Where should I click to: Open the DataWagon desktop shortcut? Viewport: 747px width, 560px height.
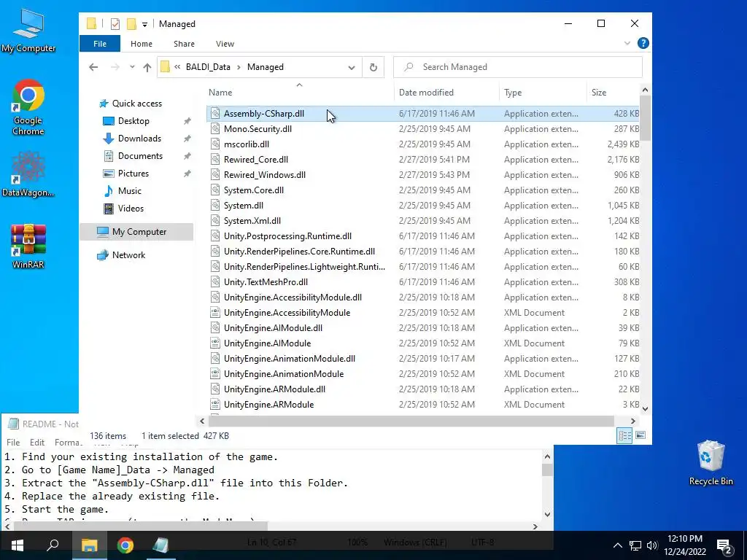coord(28,174)
